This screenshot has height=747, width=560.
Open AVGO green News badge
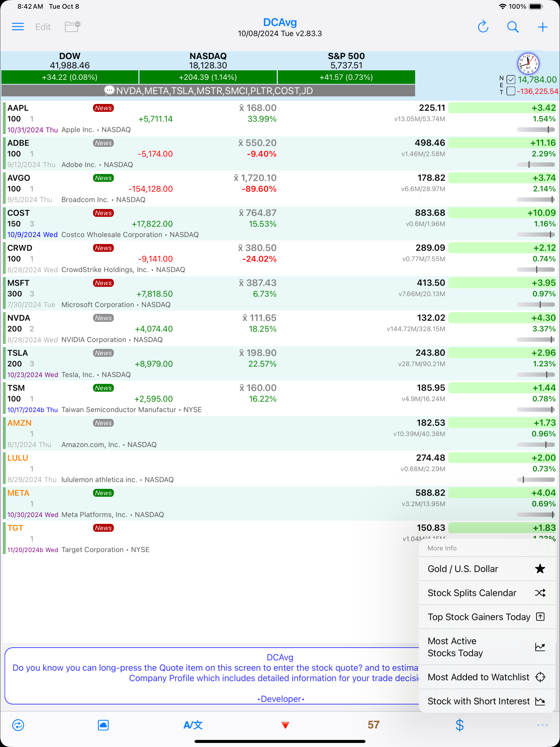[x=103, y=178]
